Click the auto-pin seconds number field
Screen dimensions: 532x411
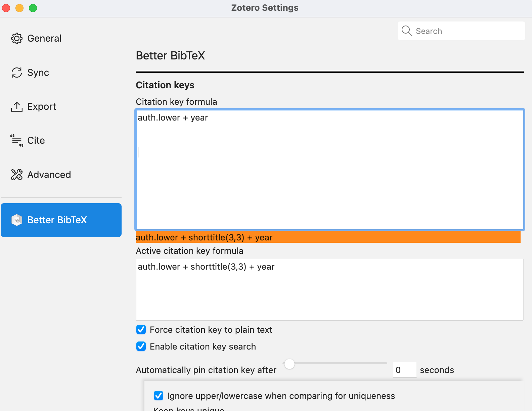pos(405,370)
